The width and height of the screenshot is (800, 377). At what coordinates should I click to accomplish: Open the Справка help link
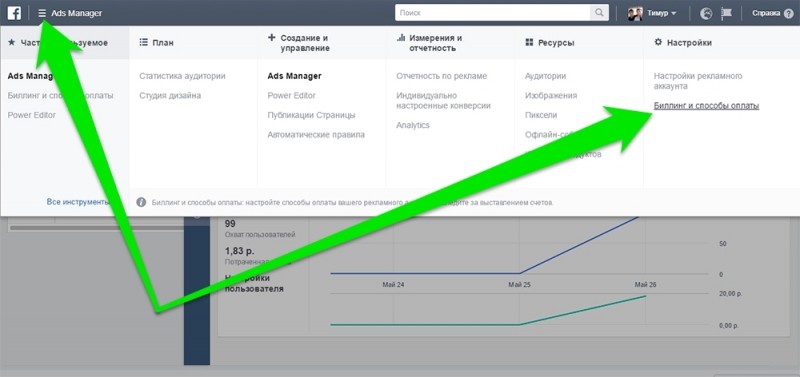766,13
